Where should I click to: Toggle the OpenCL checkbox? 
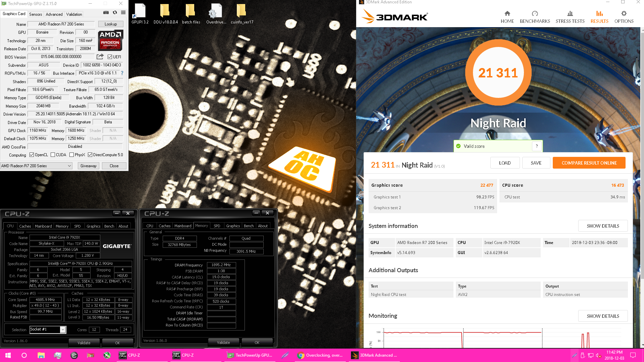(32, 155)
